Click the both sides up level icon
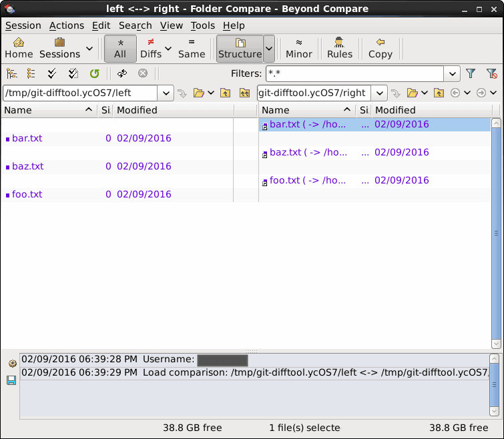Image resolution: width=504 pixels, height=439 pixels. click(x=244, y=93)
